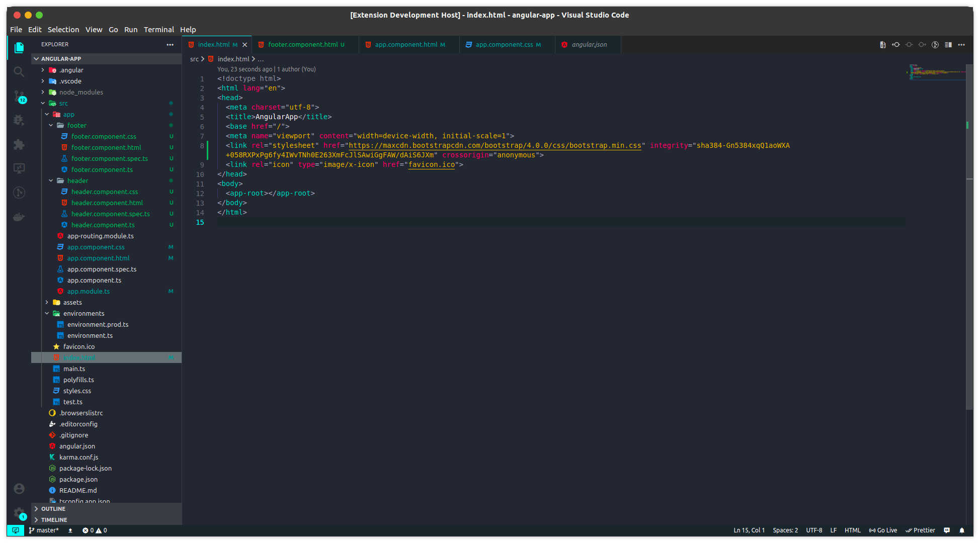Open the Search view in activity bar
The image size is (980, 543).
click(19, 71)
